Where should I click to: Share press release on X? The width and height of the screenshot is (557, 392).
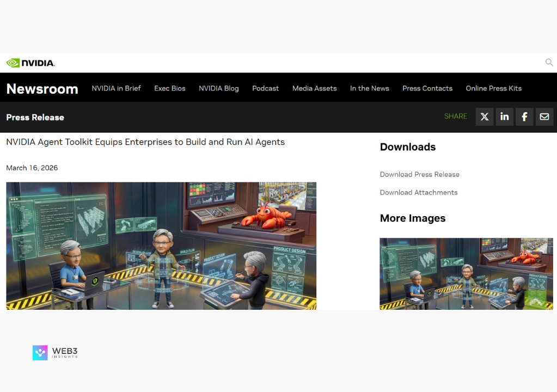pyautogui.click(x=484, y=117)
